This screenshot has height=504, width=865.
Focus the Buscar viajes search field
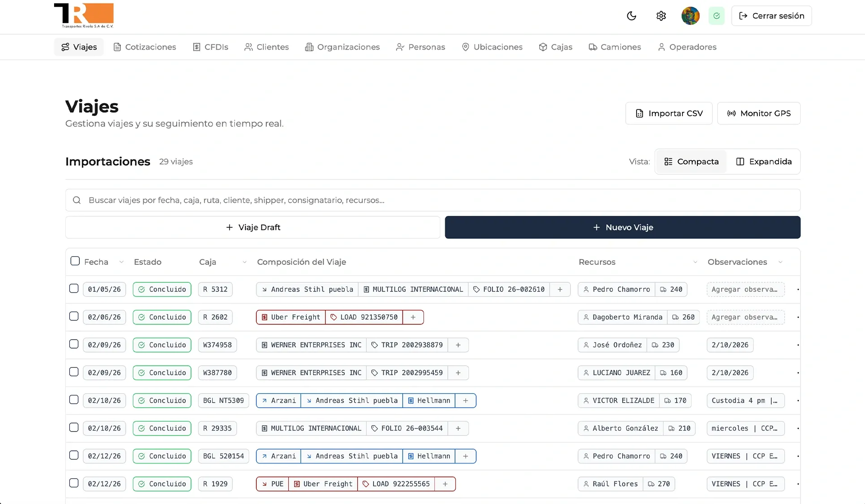click(x=433, y=200)
